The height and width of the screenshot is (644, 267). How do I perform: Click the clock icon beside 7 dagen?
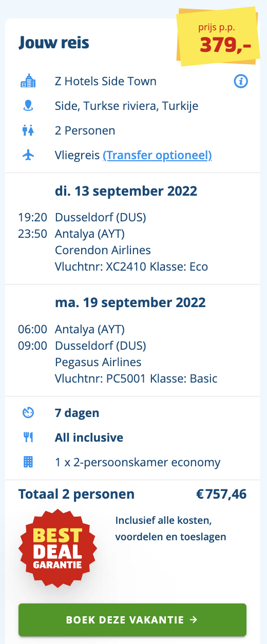pos(28,412)
